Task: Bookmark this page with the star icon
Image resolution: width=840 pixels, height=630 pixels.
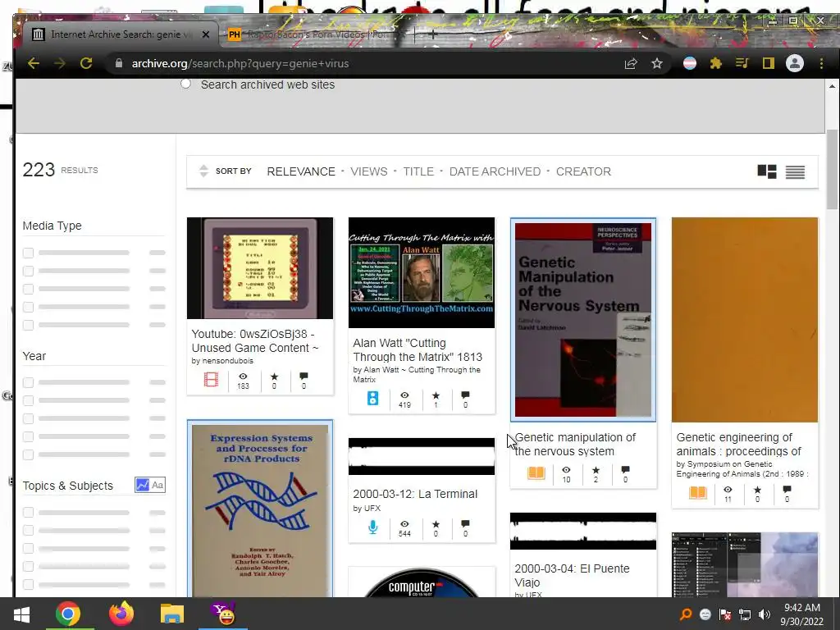Action: pyautogui.click(x=657, y=63)
